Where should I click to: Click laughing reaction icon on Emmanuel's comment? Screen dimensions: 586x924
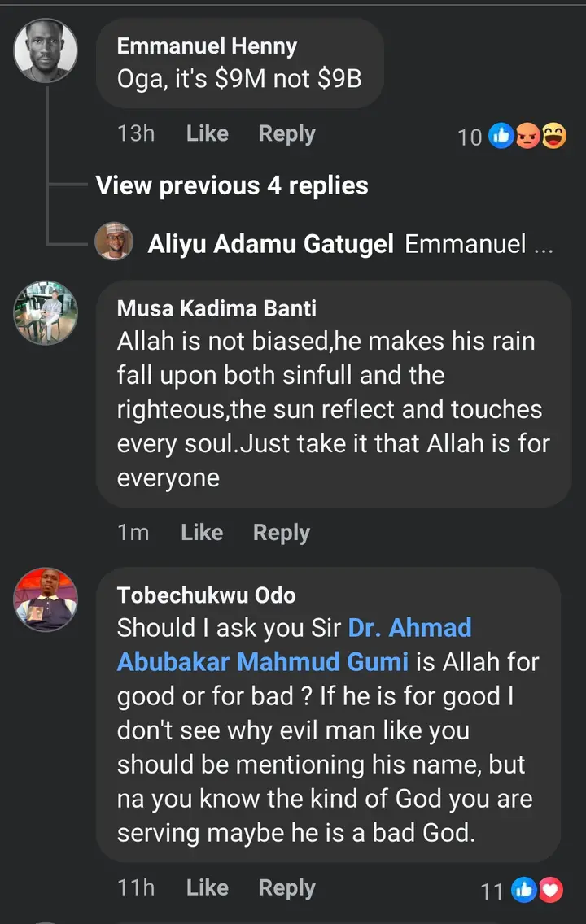pyautogui.click(x=553, y=137)
